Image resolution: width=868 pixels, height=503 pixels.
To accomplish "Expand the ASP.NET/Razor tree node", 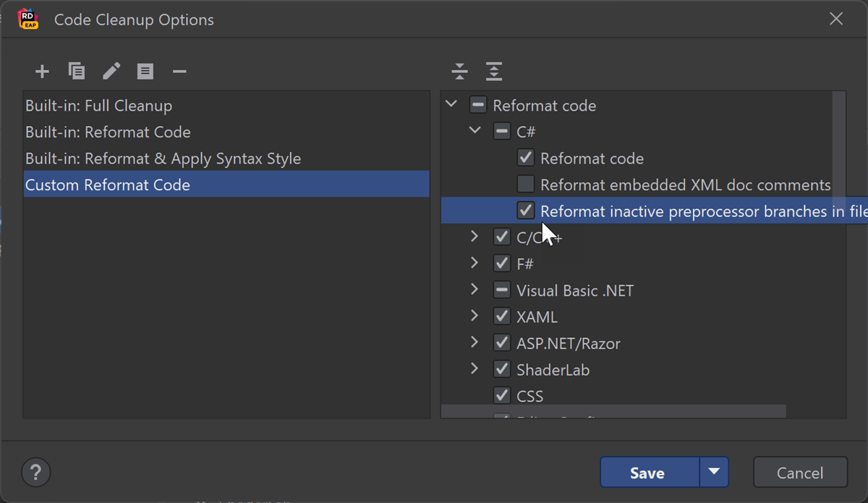I will (x=475, y=342).
